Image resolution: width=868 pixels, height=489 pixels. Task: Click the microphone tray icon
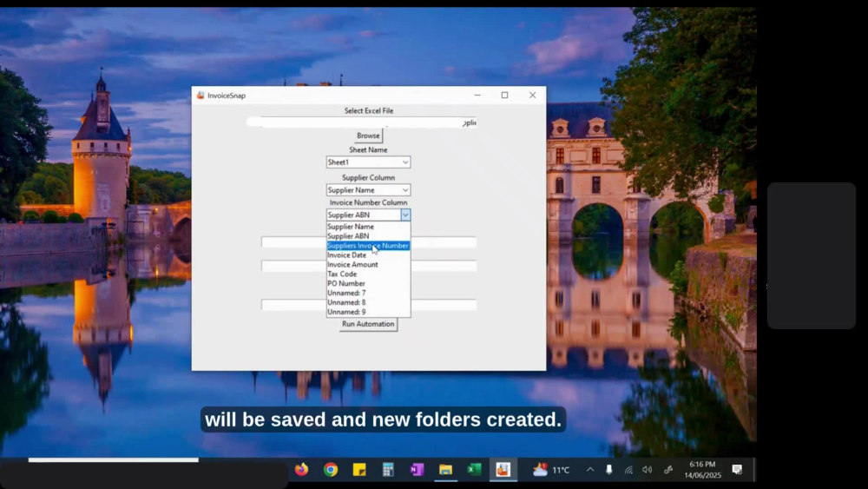tap(609, 470)
